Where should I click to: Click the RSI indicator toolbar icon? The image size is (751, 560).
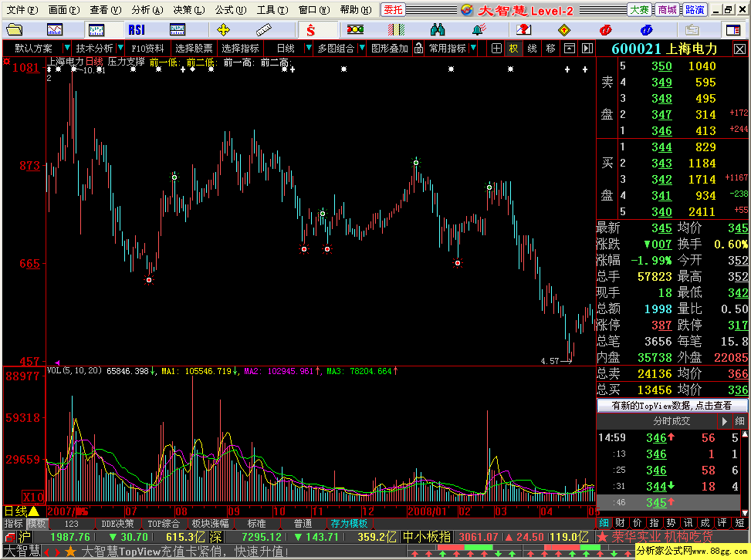click(x=137, y=30)
